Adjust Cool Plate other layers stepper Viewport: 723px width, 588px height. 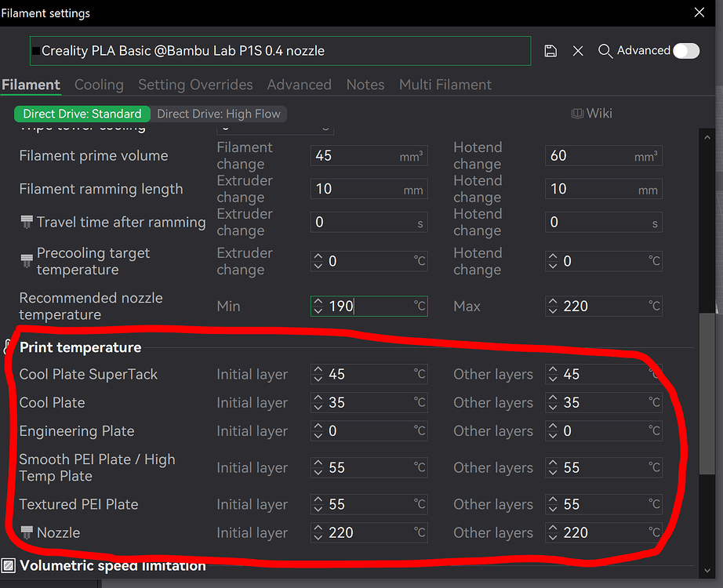[552, 403]
